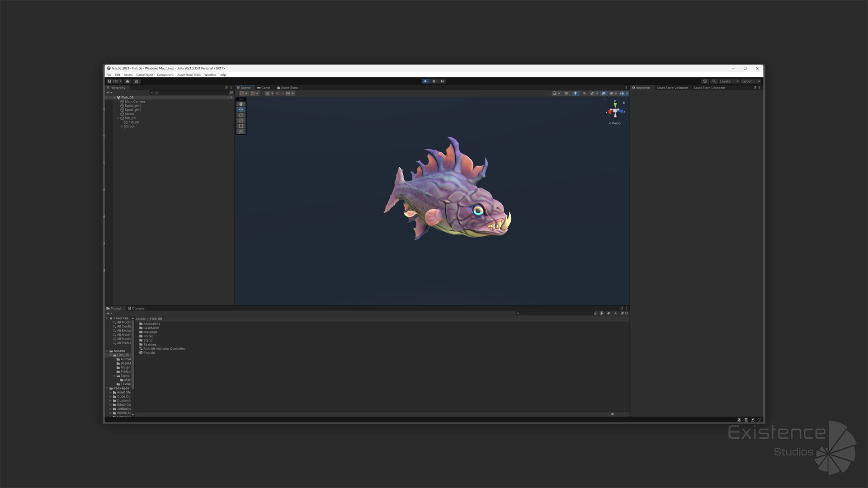868x488 pixels.
Task: Click the debug mode bug icon in status bar
Action: tap(739, 420)
